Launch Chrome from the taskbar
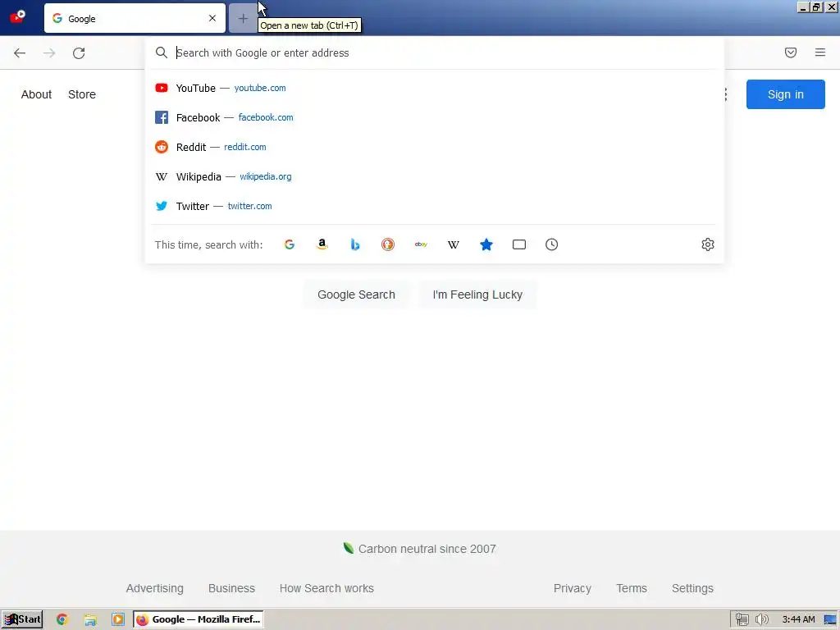The image size is (840, 630). 62,619
